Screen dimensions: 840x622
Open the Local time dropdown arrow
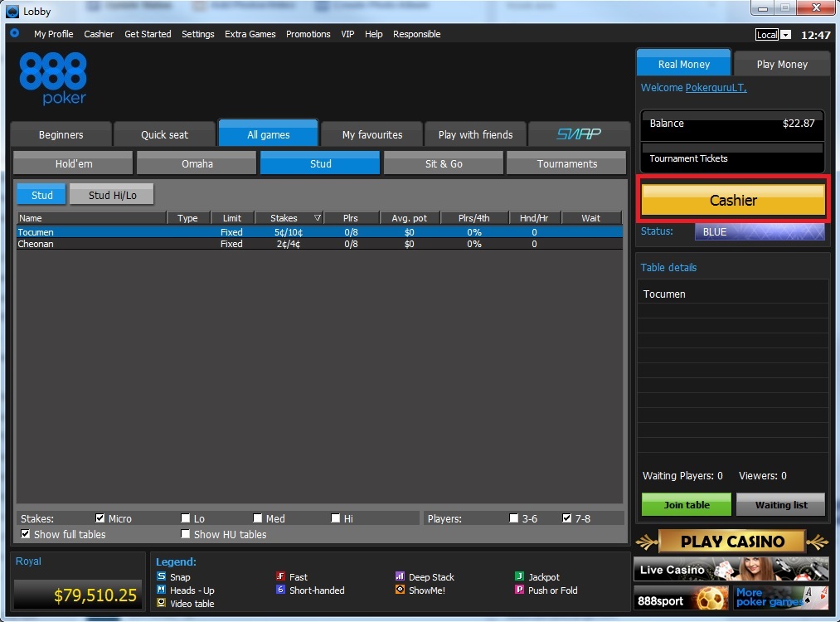coord(785,35)
